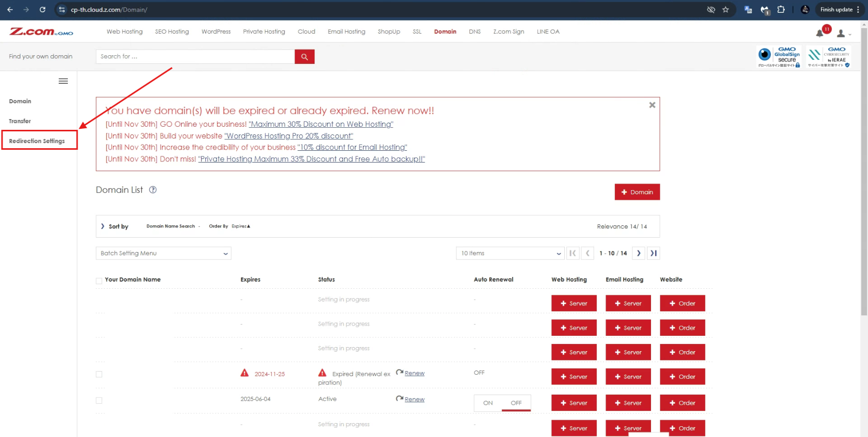Open the SSL menu item
The height and width of the screenshot is (437, 868).
(x=417, y=32)
